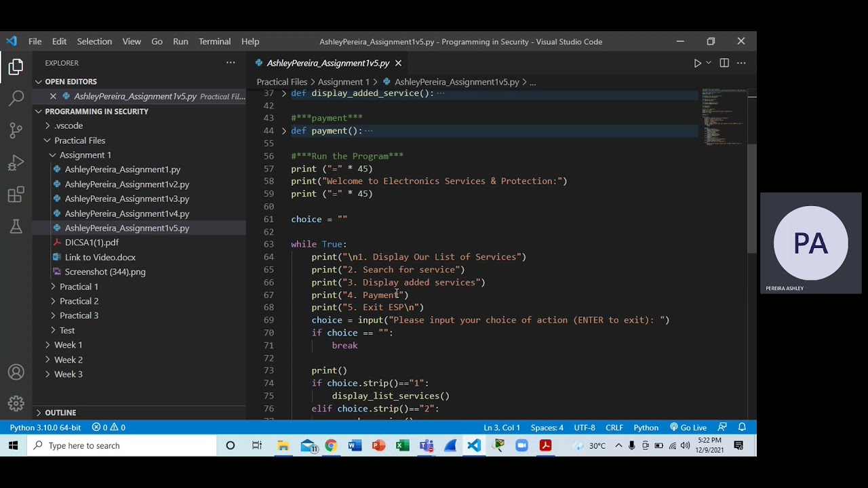
Task: Unfold the payment function
Action: click(284, 131)
